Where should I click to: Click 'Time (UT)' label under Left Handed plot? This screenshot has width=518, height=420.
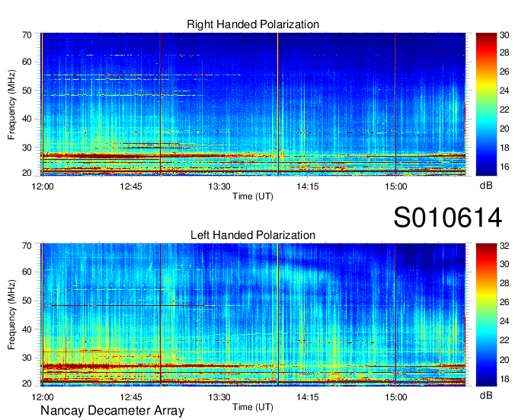point(253,407)
